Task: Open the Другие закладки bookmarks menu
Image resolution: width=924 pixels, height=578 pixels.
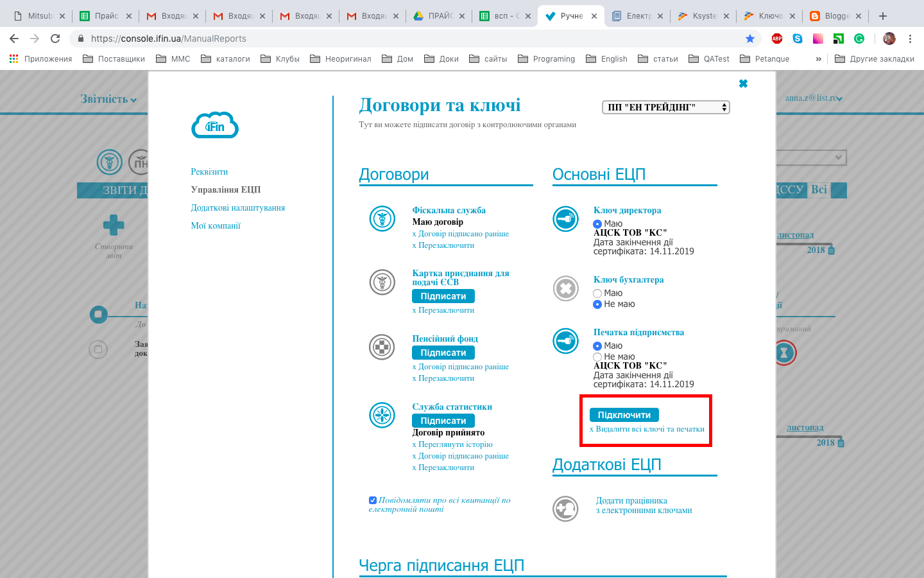Action: point(881,58)
